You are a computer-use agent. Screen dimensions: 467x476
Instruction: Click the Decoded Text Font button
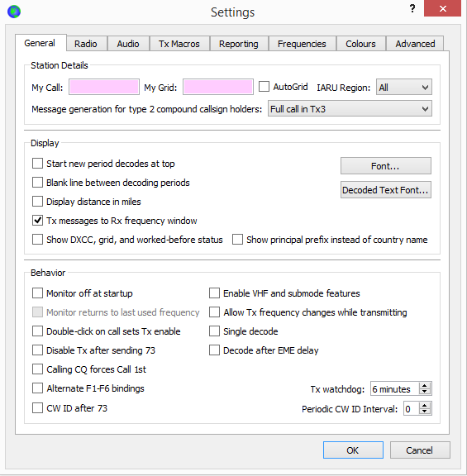[x=386, y=190]
